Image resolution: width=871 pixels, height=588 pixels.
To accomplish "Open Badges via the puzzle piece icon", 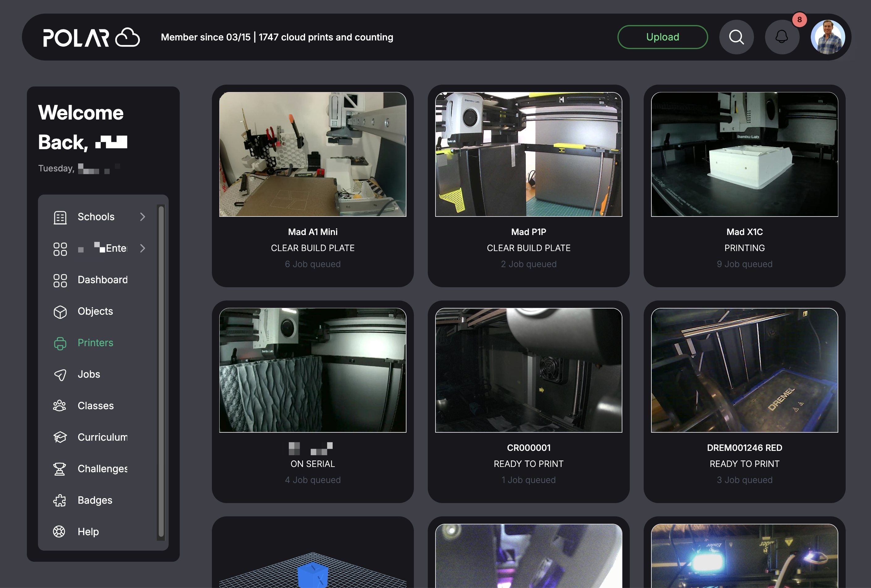I will [x=60, y=500].
